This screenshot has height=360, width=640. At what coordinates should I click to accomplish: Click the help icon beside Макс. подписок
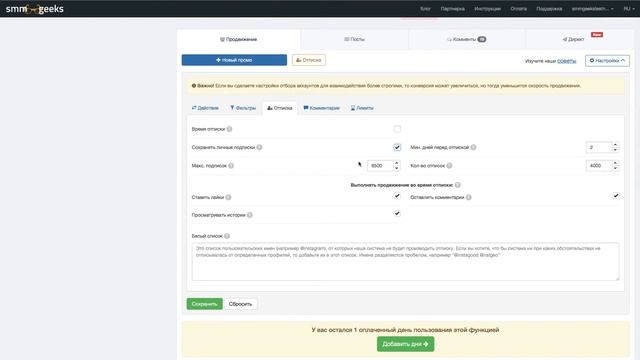tap(231, 166)
